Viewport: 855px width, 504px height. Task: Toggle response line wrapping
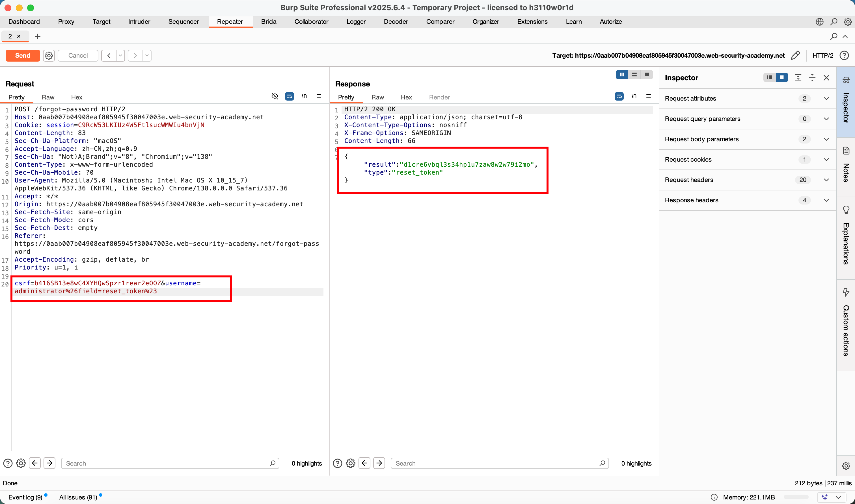pyautogui.click(x=619, y=96)
